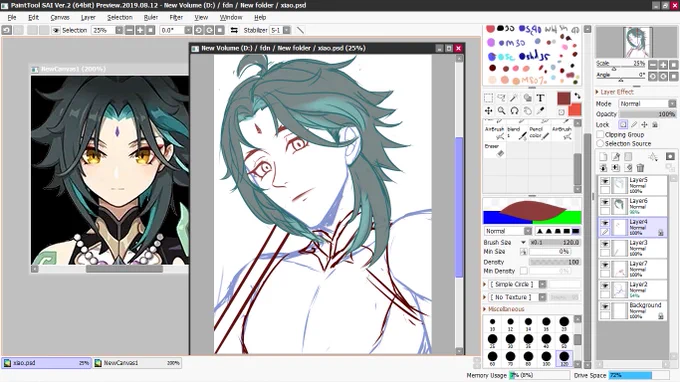The image size is (680, 382).
Task: Open the Layer menu
Action: [88, 17]
